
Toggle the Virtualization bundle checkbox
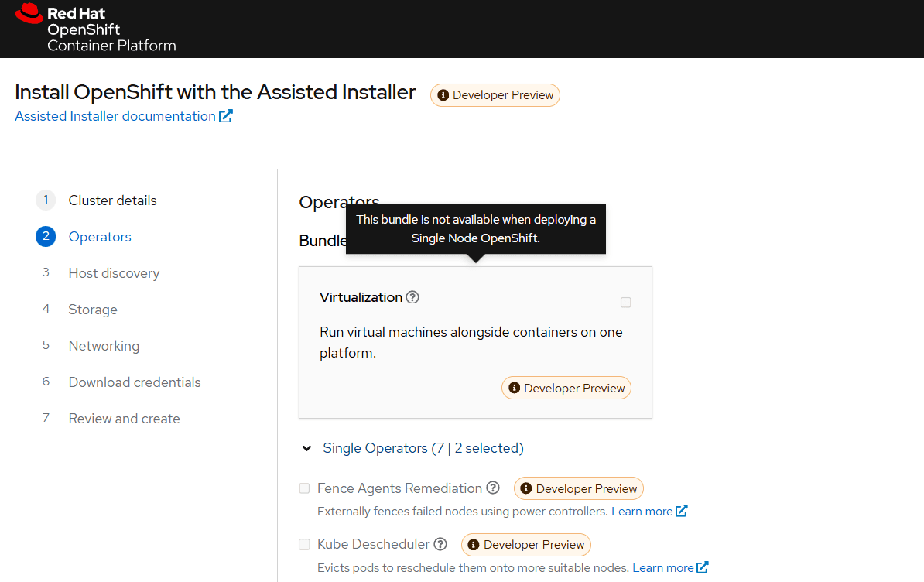(x=626, y=303)
